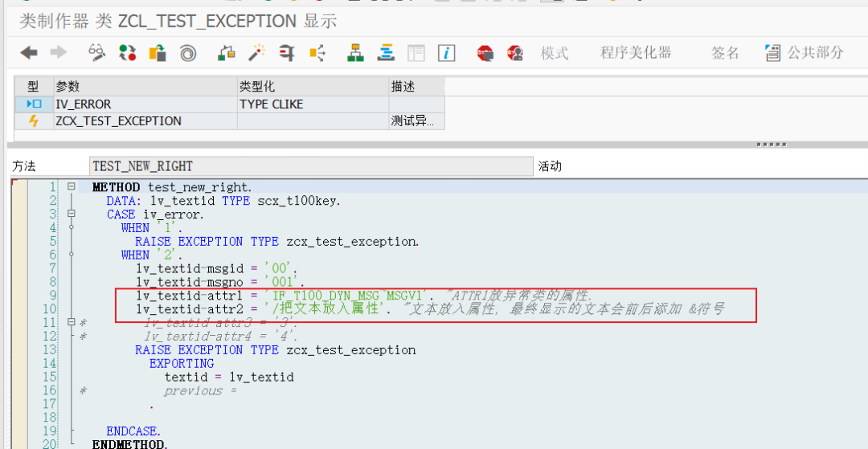868x449 pixels.
Task: Click the 模式 button
Action: (x=555, y=53)
